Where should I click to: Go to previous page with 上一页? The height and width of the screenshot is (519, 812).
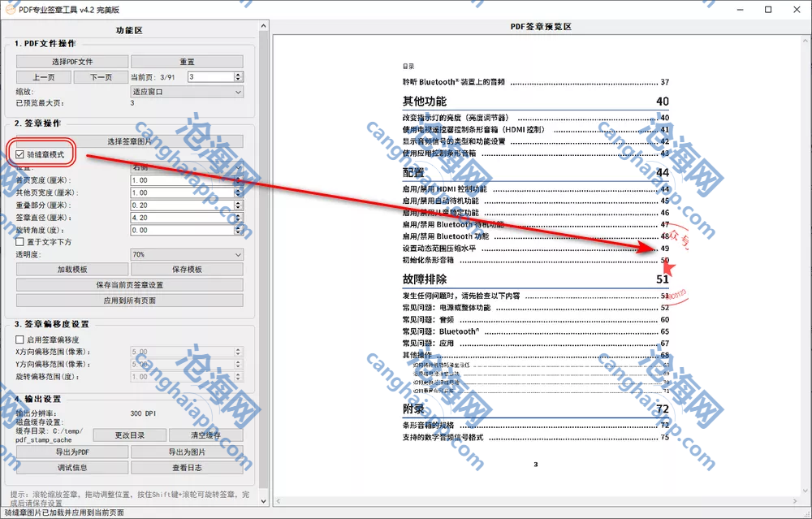point(44,77)
